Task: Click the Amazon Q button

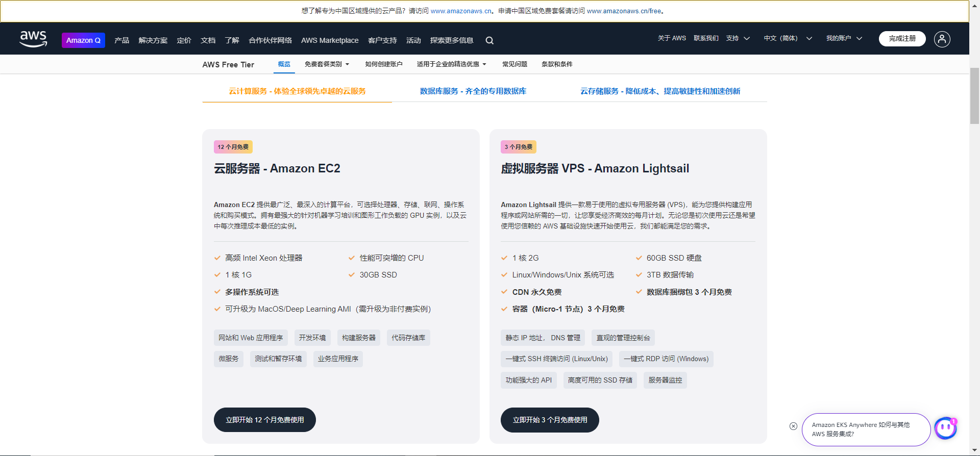Action: pyautogui.click(x=83, y=40)
